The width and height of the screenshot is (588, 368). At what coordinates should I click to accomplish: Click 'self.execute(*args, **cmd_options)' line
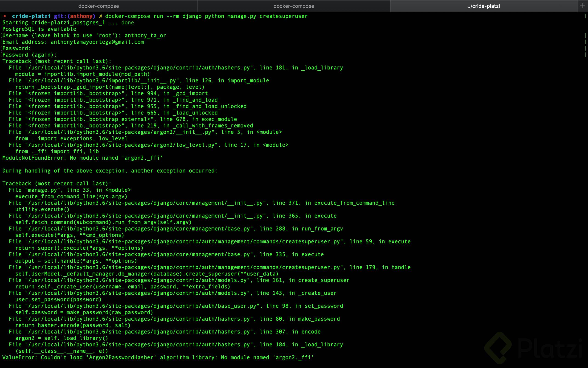coord(70,235)
